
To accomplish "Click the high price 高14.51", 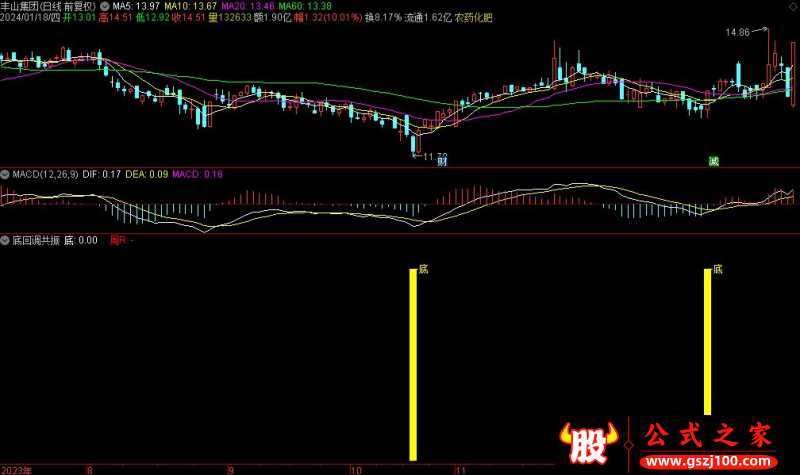I will coord(116,18).
